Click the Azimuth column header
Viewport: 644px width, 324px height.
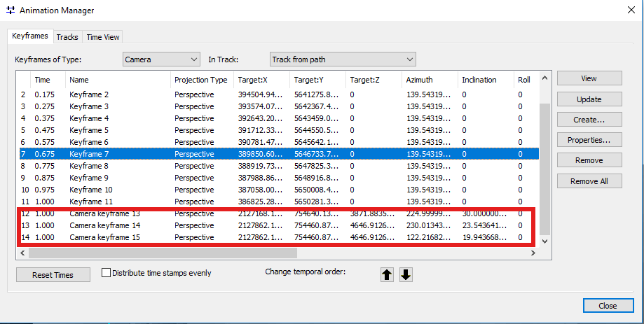[429, 80]
